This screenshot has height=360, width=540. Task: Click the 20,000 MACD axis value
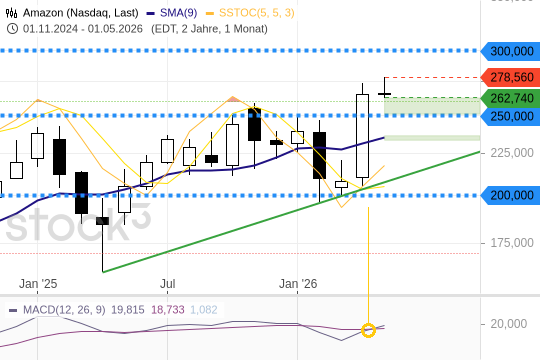pyautogui.click(x=508, y=324)
